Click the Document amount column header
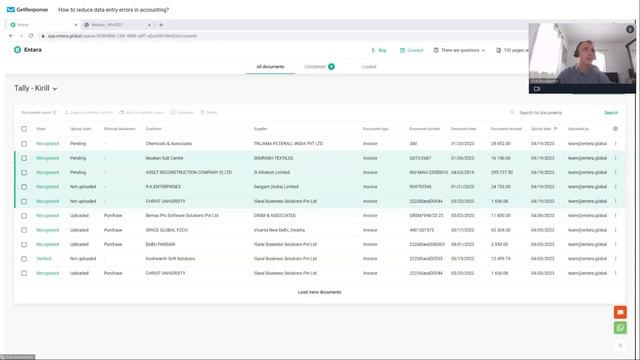Viewport: 640px width, 360px height. click(x=506, y=129)
